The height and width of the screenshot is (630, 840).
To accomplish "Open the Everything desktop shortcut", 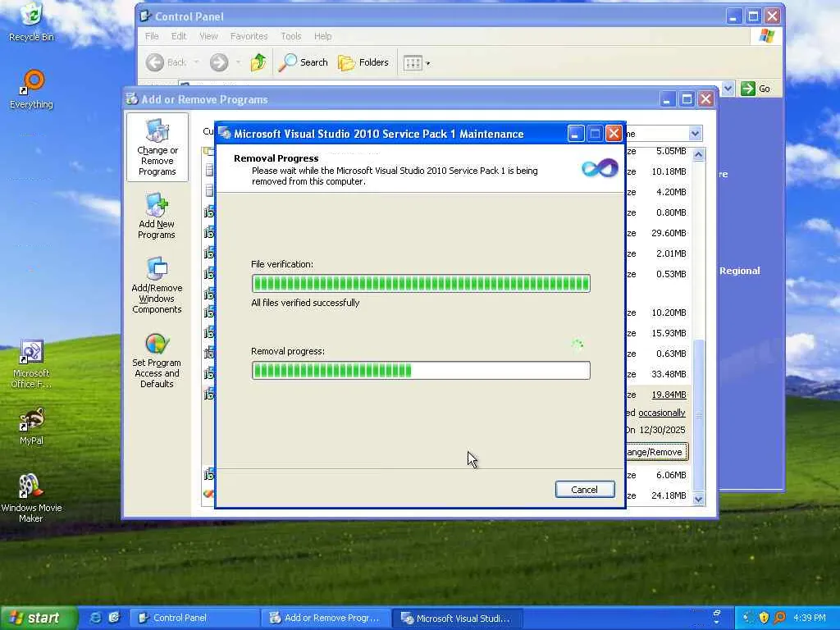I will click(x=32, y=89).
